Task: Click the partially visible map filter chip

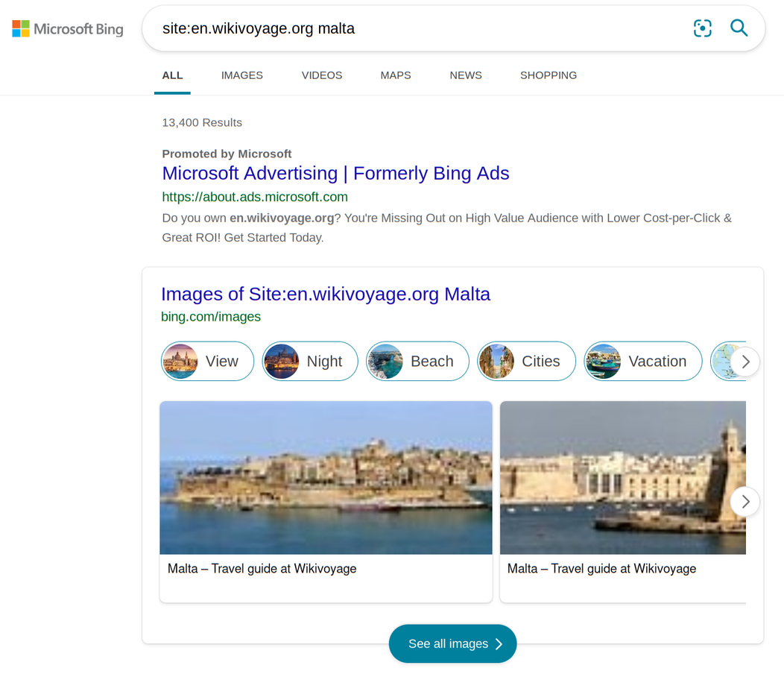Action: click(722, 362)
